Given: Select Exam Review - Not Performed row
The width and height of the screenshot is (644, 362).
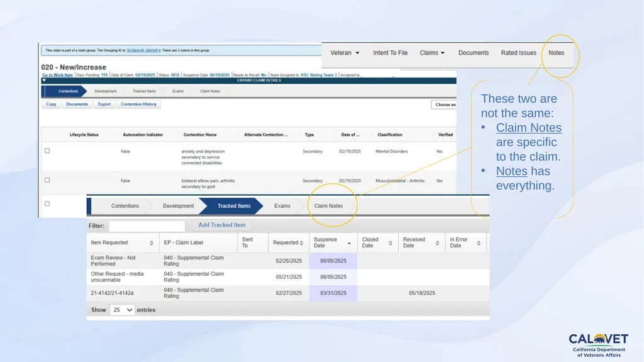Looking at the screenshot, I should coord(287,261).
